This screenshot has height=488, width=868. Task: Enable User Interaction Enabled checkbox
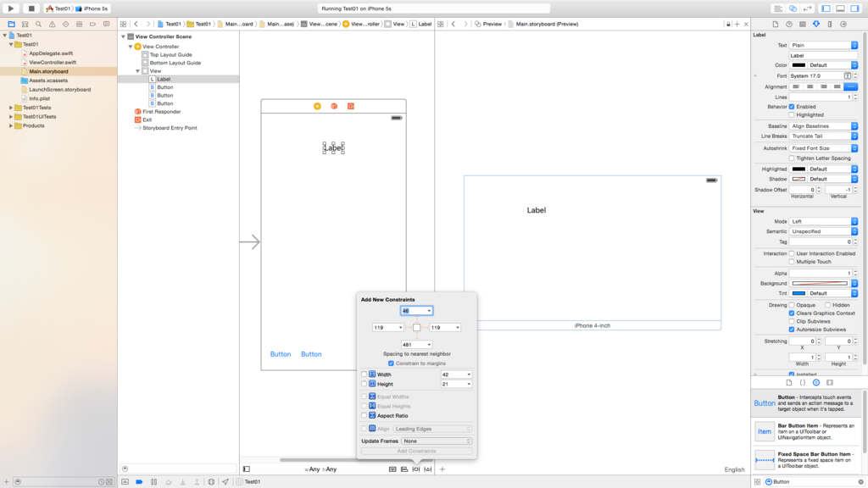coord(792,253)
